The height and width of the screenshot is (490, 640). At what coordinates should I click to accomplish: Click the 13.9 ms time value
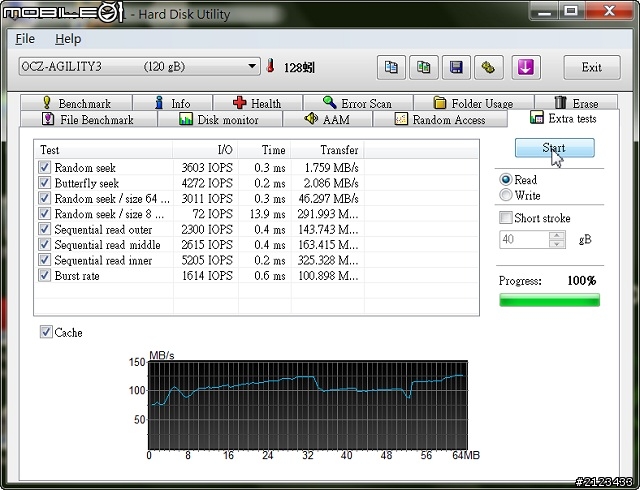268,214
